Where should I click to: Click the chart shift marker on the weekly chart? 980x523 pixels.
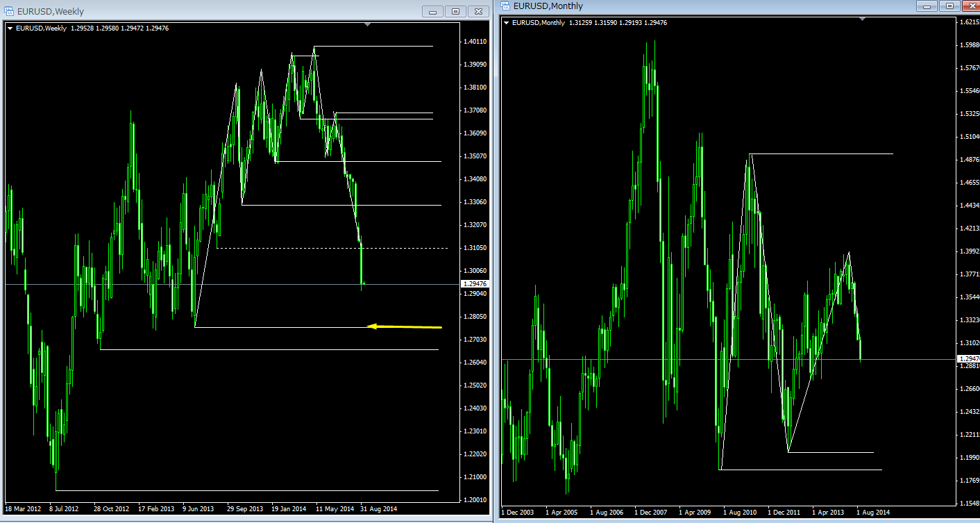tap(368, 25)
